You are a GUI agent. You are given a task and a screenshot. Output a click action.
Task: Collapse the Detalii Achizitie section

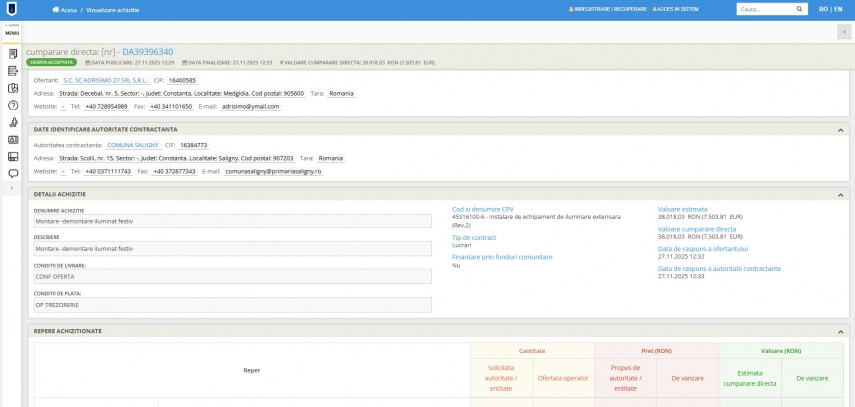(839, 193)
